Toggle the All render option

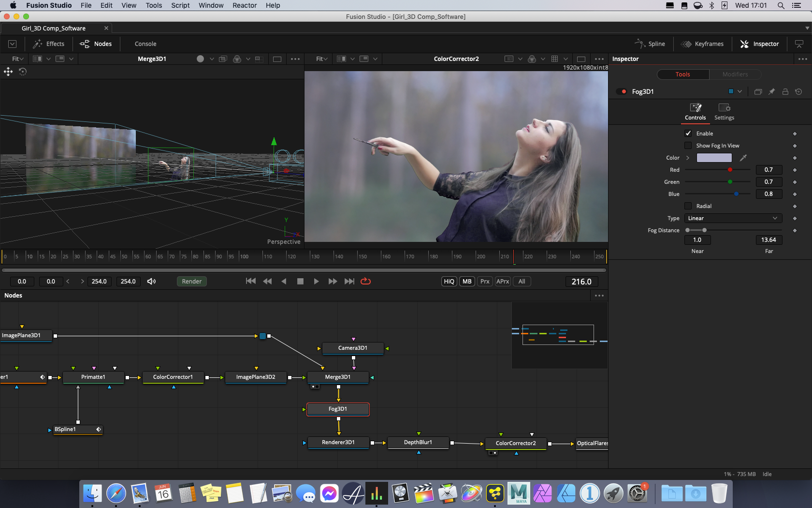(x=522, y=282)
